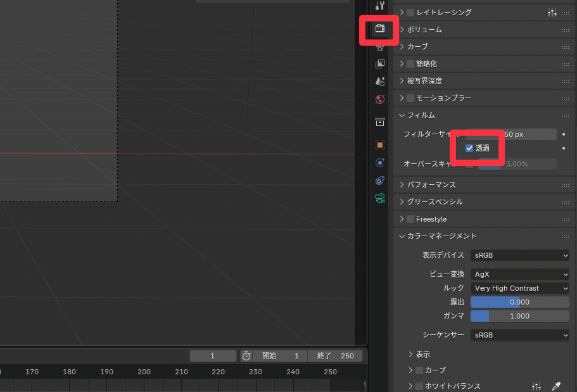Open Object Constraints properties tab
This screenshot has height=392, width=577.
pyautogui.click(x=380, y=180)
